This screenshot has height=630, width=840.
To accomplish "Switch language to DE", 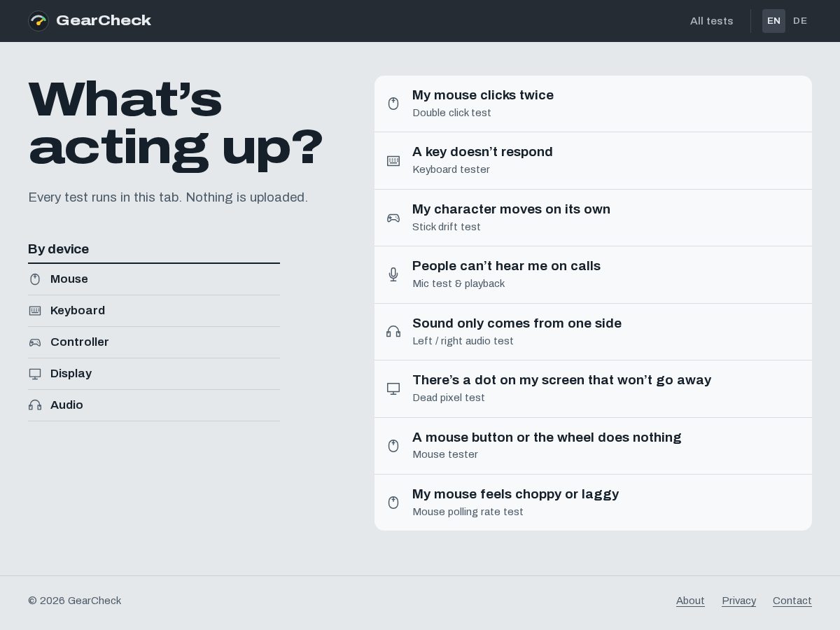I will [x=800, y=21].
